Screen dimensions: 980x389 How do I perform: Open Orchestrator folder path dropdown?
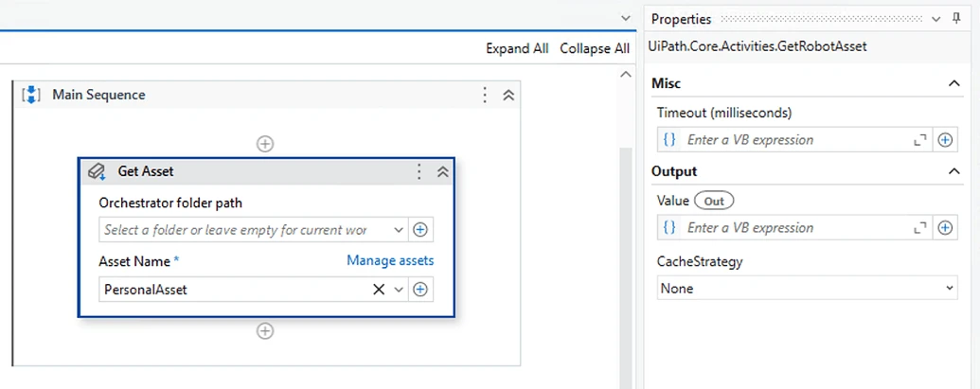click(399, 230)
